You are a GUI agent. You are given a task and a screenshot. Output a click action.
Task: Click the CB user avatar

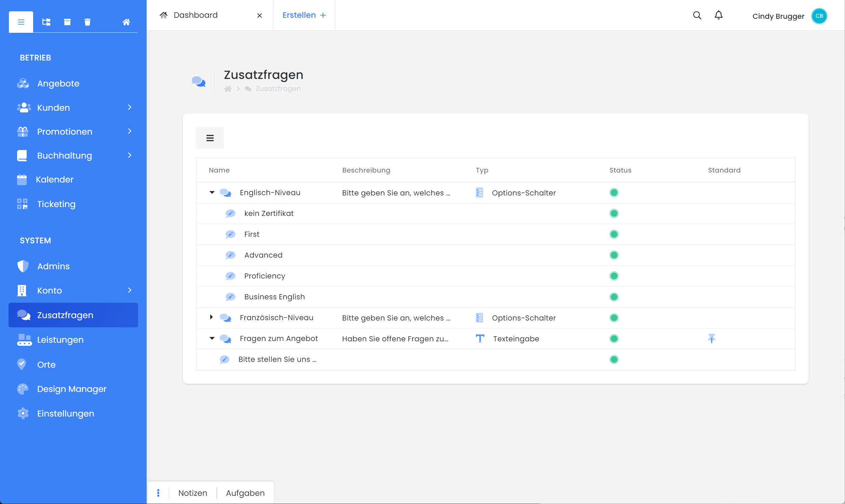click(x=819, y=16)
